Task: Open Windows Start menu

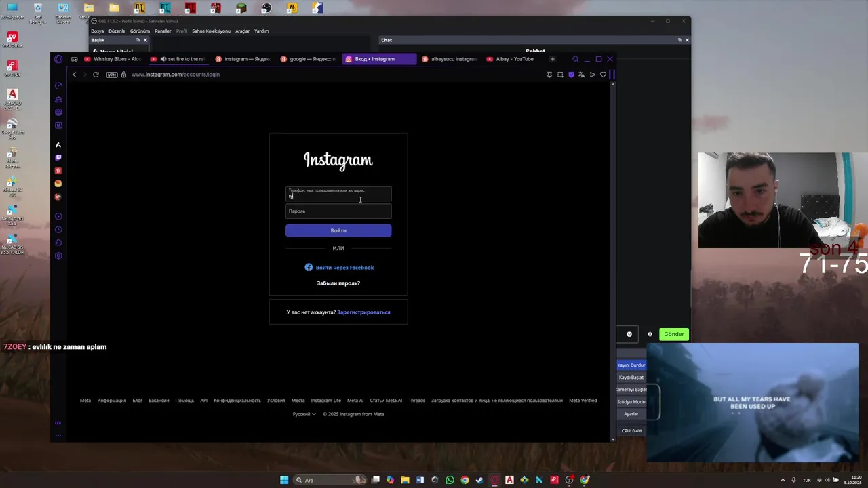Action: click(x=284, y=480)
